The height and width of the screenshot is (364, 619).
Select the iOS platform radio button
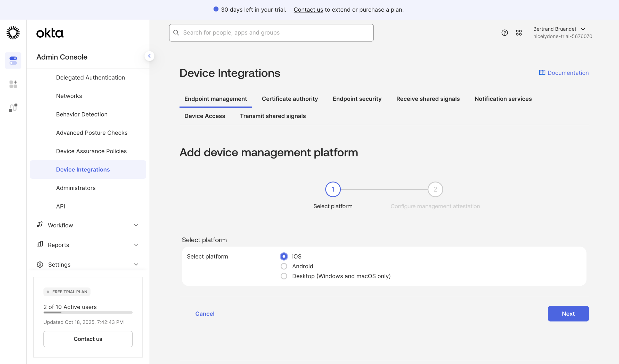pyautogui.click(x=284, y=256)
